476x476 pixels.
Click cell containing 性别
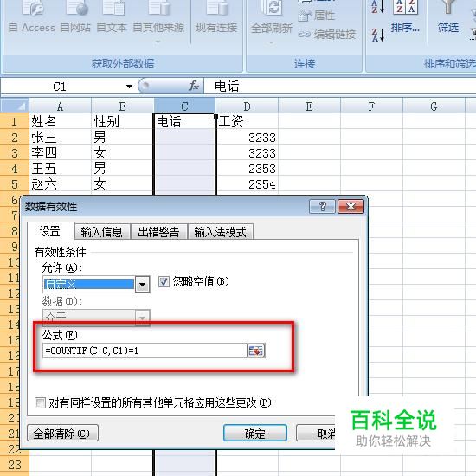[122, 121]
